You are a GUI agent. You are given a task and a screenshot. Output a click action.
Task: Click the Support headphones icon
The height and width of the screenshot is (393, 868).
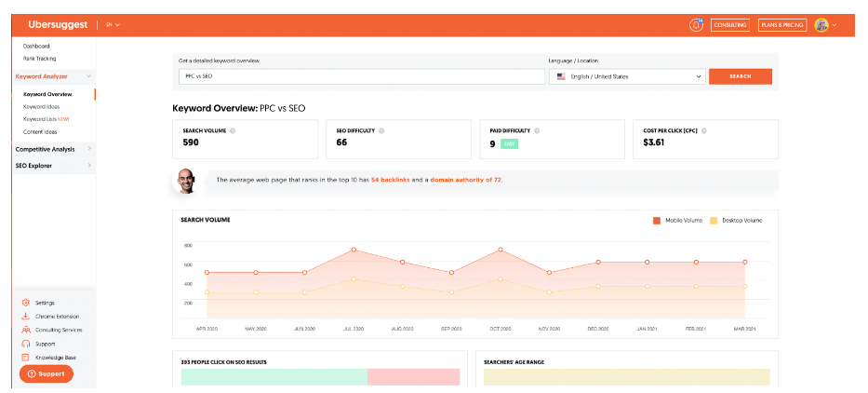[x=26, y=344]
